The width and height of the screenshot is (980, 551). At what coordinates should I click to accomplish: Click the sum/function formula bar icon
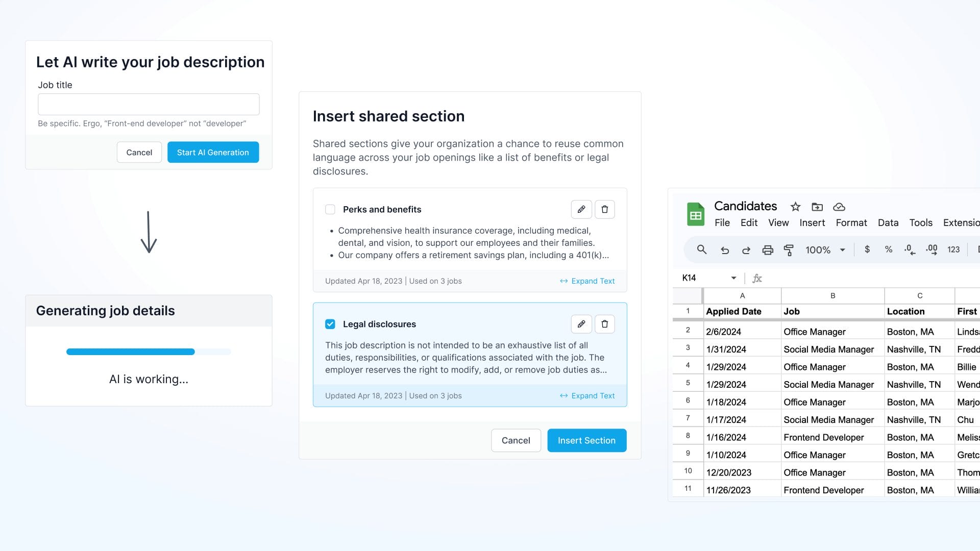point(757,278)
